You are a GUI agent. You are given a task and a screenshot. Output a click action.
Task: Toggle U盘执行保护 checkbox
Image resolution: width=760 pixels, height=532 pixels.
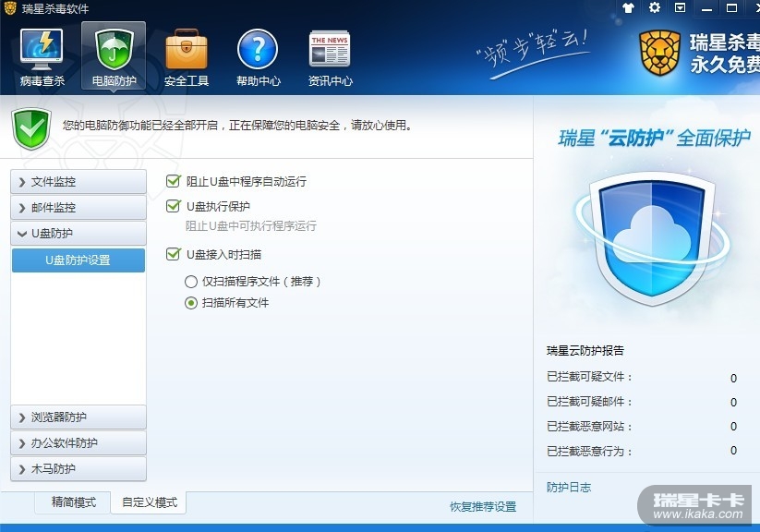coord(173,206)
